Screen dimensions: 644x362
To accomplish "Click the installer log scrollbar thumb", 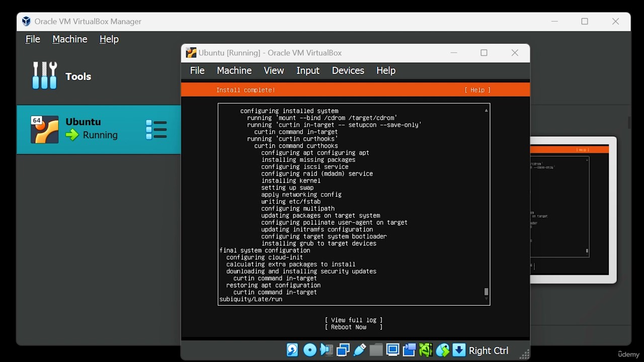I will point(486,292).
